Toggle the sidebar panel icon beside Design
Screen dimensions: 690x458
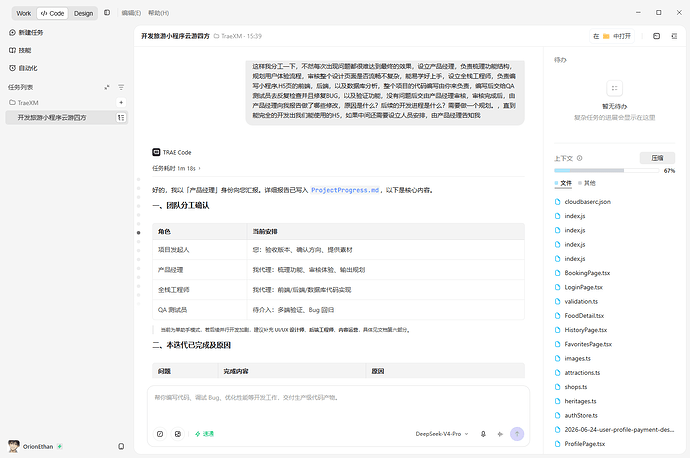107,13
